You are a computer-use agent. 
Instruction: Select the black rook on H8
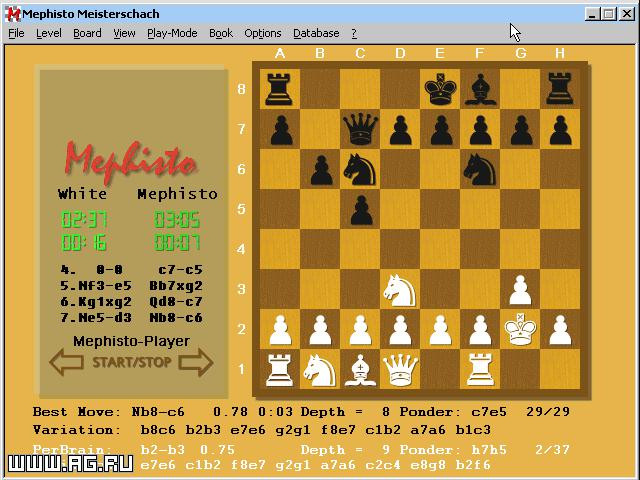560,89
